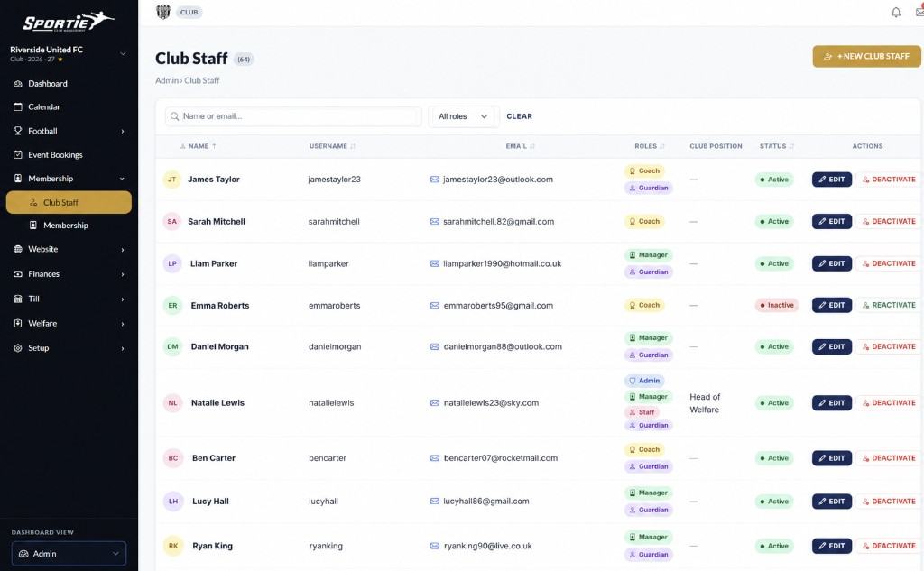Screen dimensions: 924x571
Task: Click the Sportie logo
Action: 69,22
